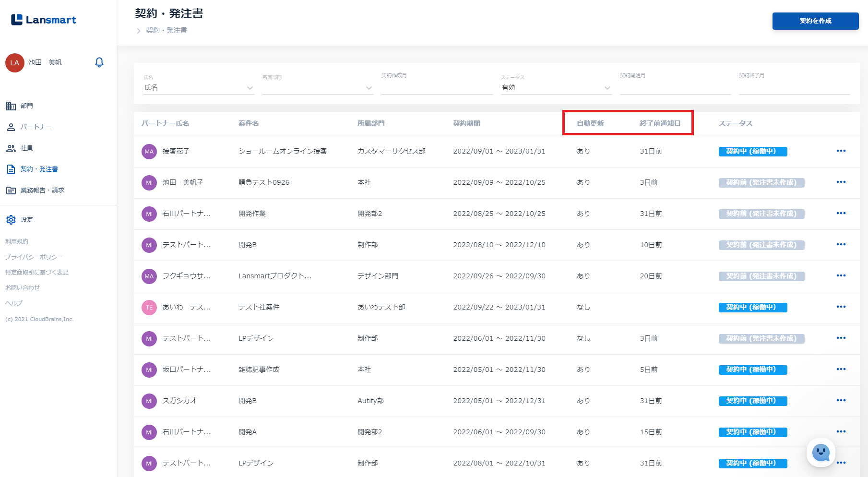Viewport: 868px width, 477px height.
Task: Open three-dot menu for 請負テスト0926 row
Action: click(841, 182)
